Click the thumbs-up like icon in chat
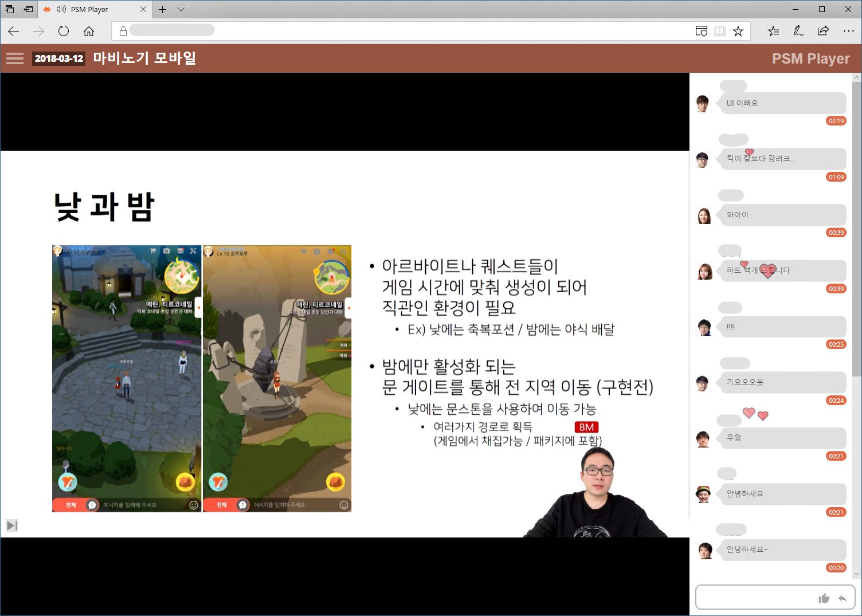 [824, 598]
